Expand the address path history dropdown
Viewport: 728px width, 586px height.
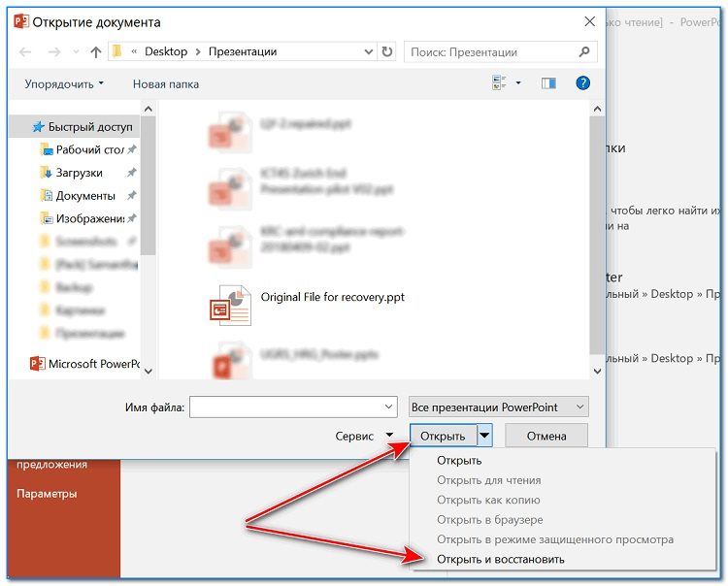tap(369, 51)
